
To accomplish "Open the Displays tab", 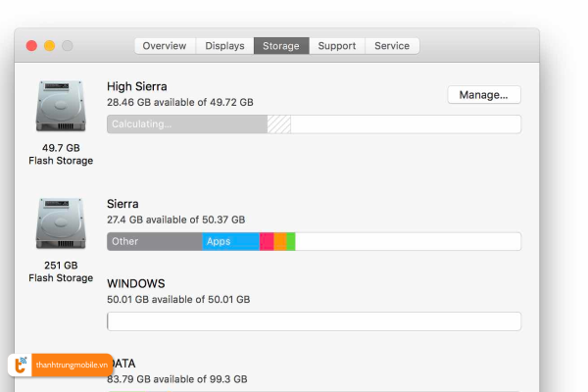I will (224, 46).
